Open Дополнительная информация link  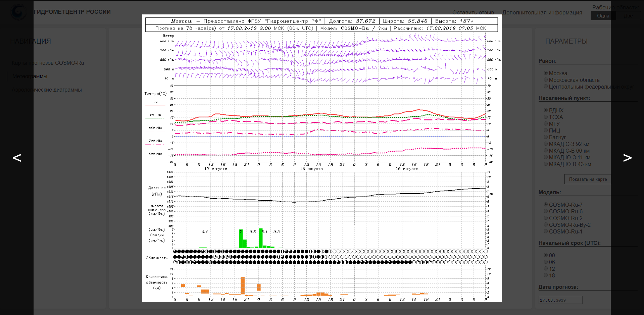[542, 12]
